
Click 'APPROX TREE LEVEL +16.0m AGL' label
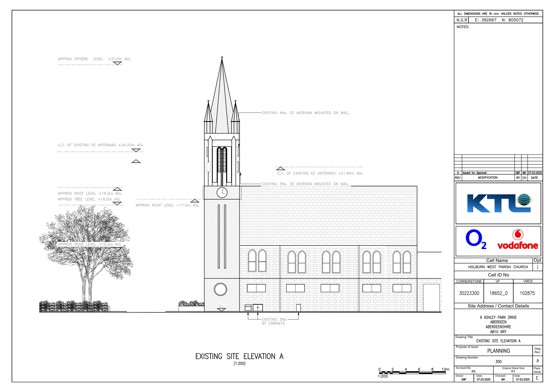pos(89,199)
